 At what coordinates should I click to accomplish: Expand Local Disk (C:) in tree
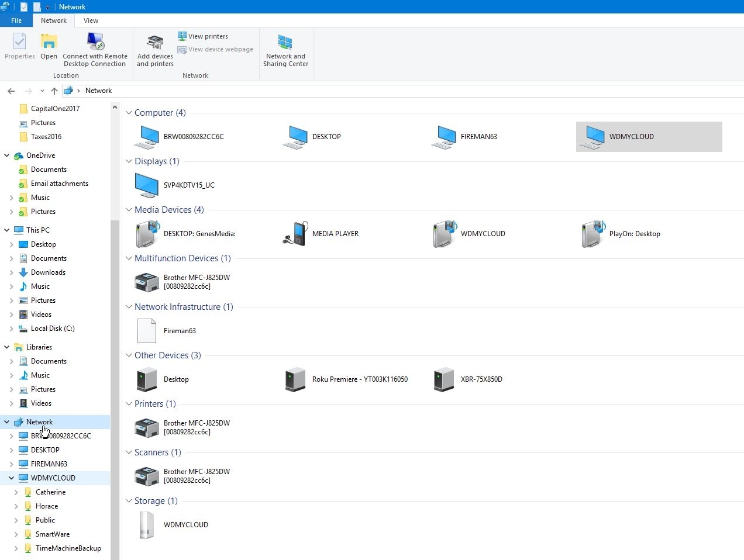tap(12, 329)
